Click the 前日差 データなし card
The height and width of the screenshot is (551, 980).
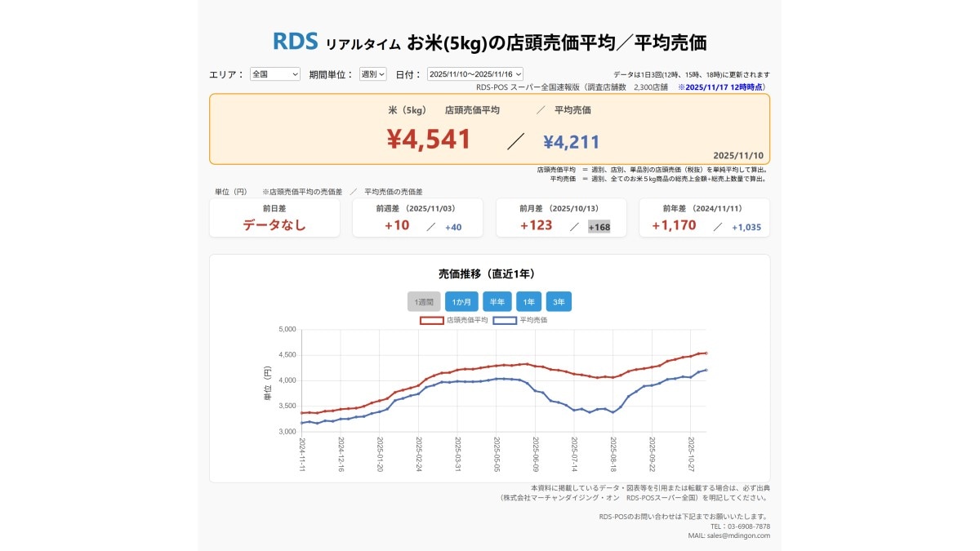(x=274, y=218)
